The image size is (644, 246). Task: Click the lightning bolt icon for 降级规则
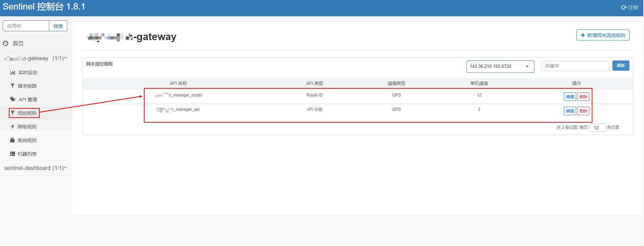click(x=13, y=126)
